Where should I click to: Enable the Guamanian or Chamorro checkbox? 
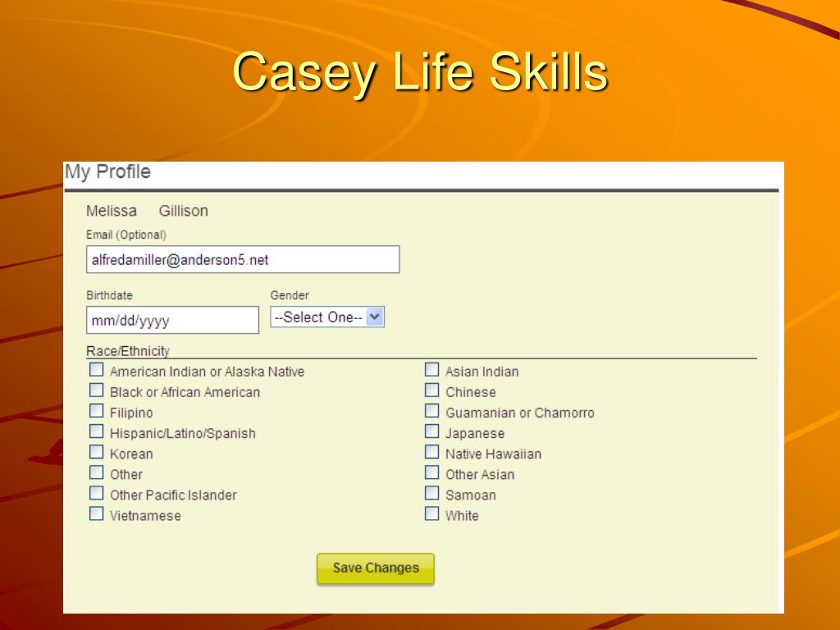coord(431,411)
